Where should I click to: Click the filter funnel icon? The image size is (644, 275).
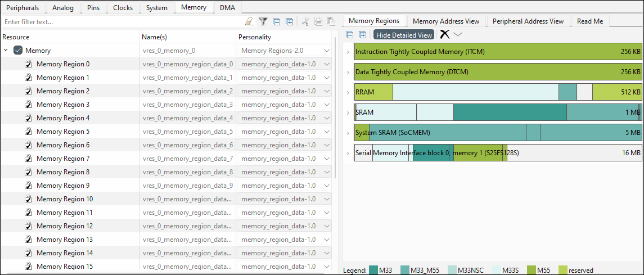coord(263,22)
